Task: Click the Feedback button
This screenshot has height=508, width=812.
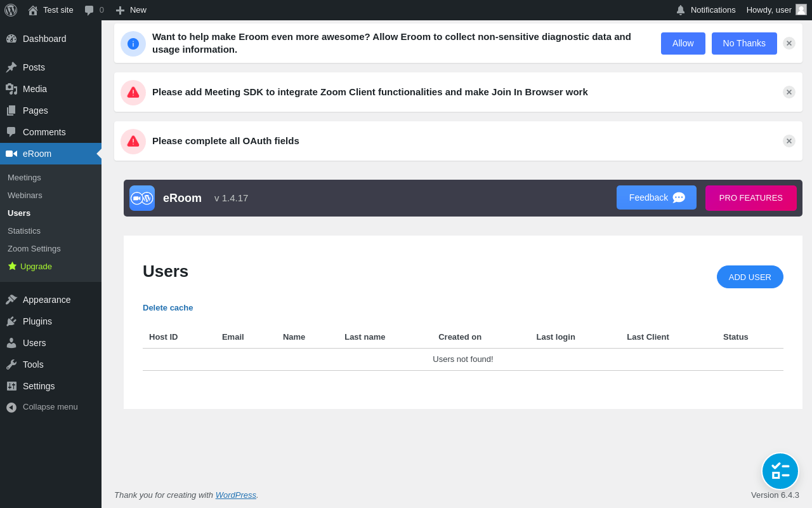Action: (657, 197)
